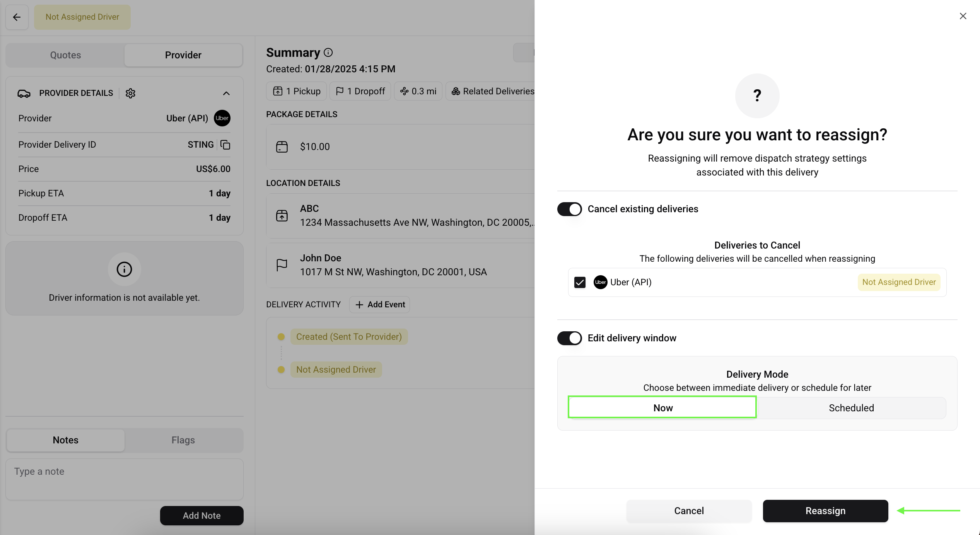Click the back arrow icon
This screenshot has width=980, height=535.
coord(17,17)
